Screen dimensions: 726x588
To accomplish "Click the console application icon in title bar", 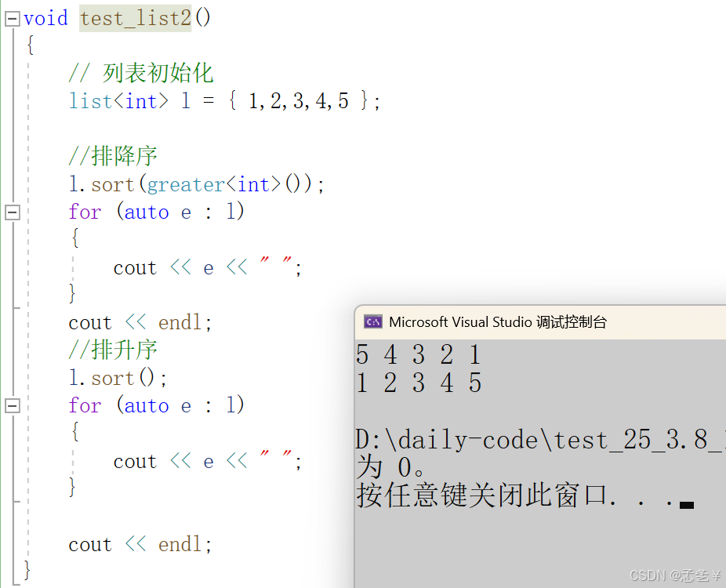I will (372, 321).
